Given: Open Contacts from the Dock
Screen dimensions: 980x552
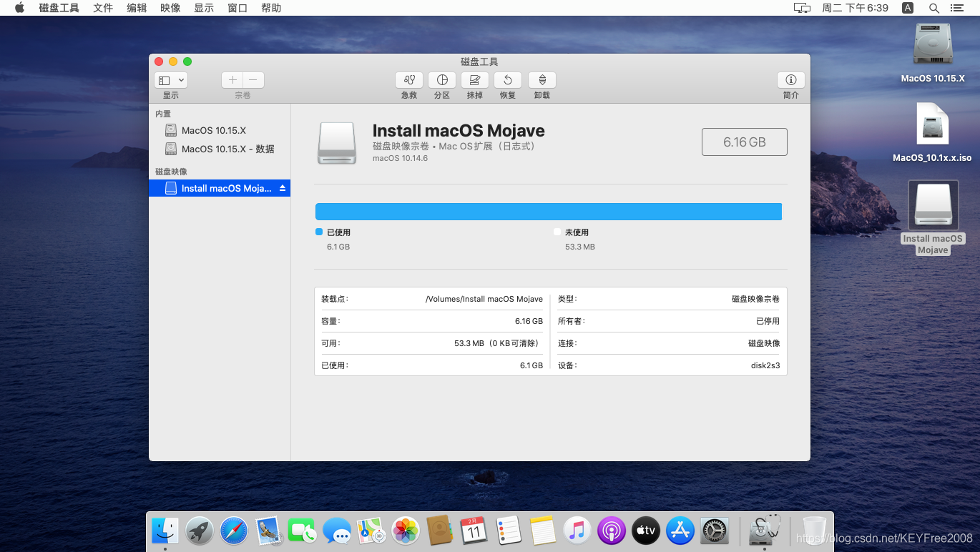Looking at the screenshot, I should point(439,531).
